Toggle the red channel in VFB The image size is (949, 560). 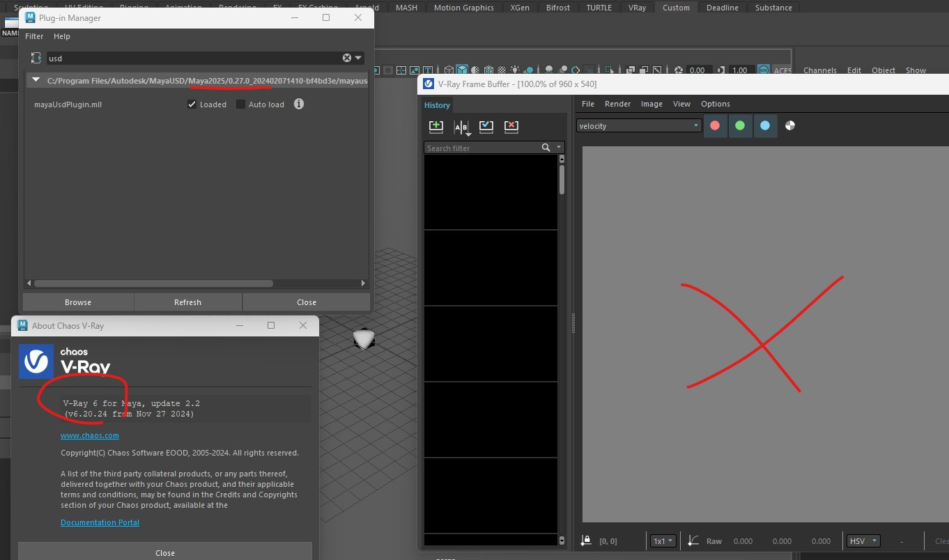pyautogui.click(x=715, y=126)
